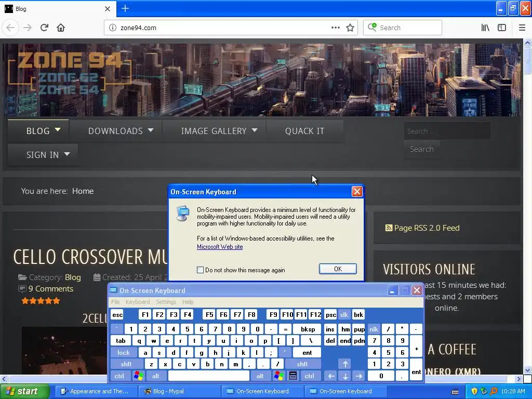Toggle the right shft key
This screenshot has height=399, width=532.
tap(302, 364)
